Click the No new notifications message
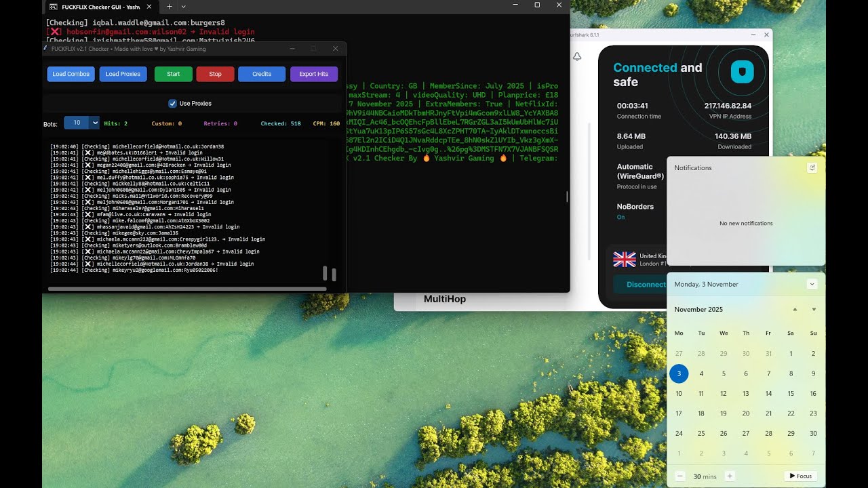The width and height of the screenshot is (868, 488). click(746, 223)
